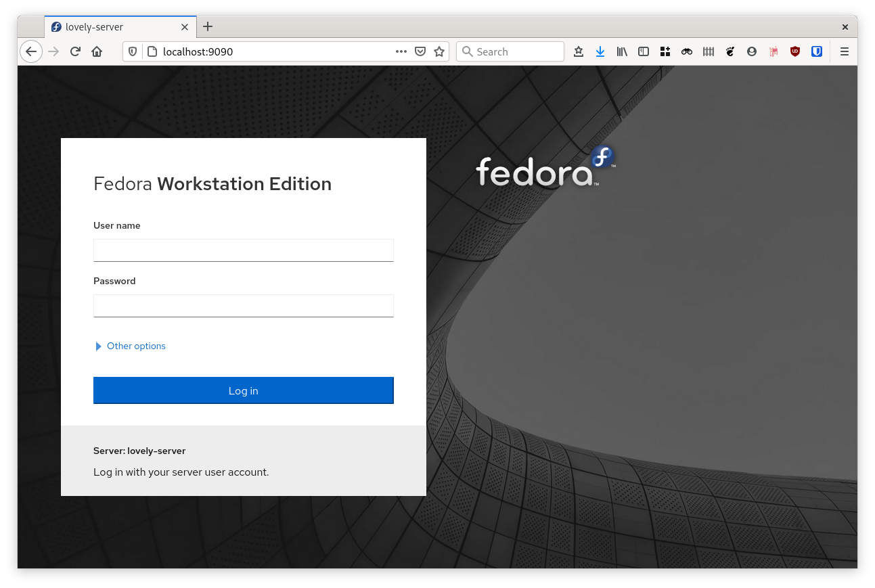This screenshot has width=875, height=588.
Task: Focus the User name field
Action: coord(244,250)
